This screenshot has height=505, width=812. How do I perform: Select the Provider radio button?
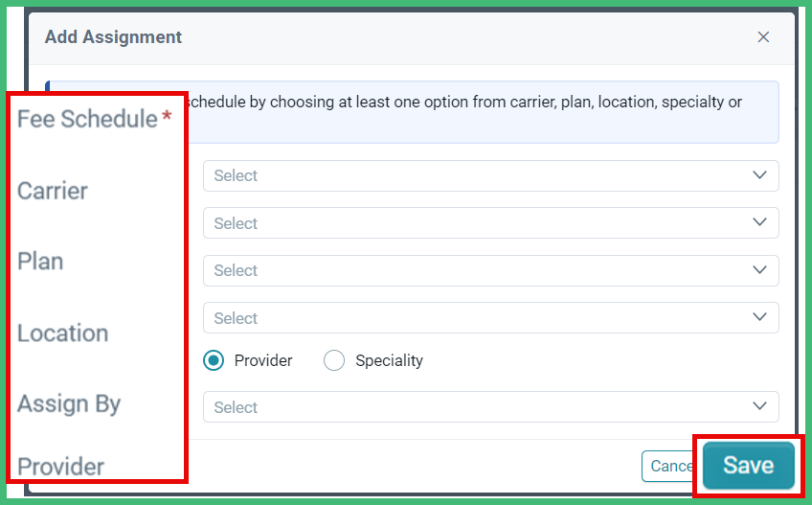tap(214, 360)
